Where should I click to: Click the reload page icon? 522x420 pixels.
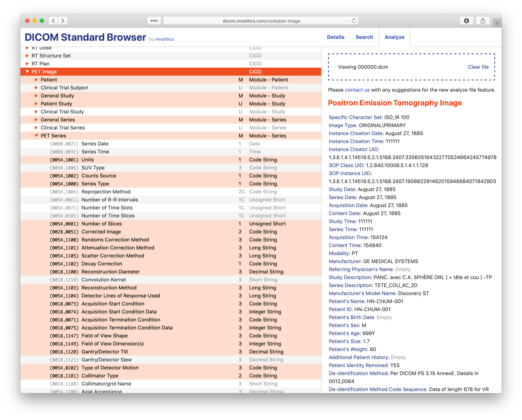click(x=354, y=21)
